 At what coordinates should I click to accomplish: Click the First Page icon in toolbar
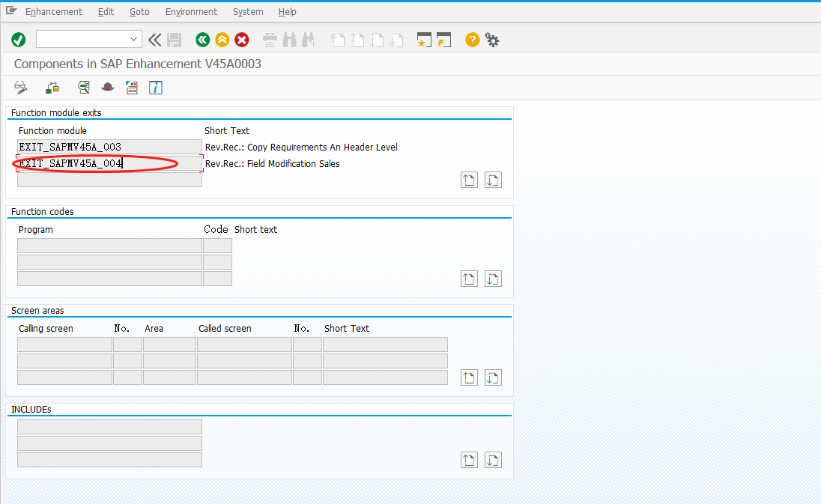click(338, 40)
